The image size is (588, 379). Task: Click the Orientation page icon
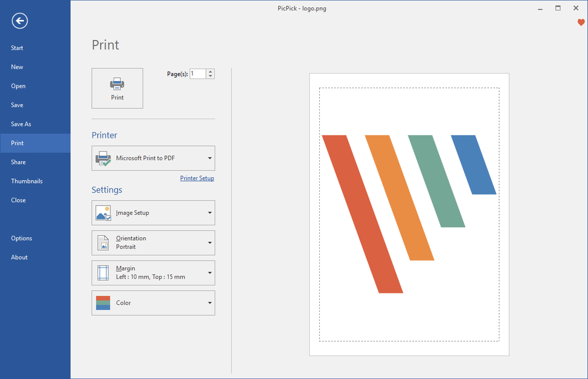[103, 242]
